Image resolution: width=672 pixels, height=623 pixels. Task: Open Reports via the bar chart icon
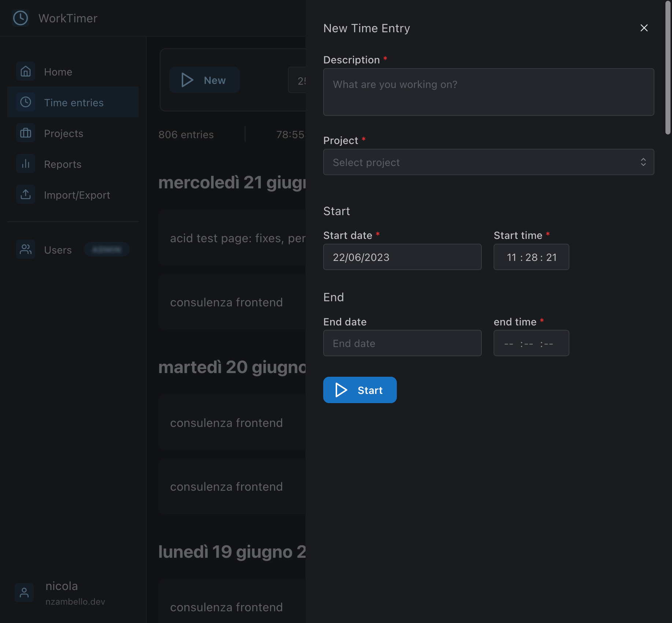(25, 164)
